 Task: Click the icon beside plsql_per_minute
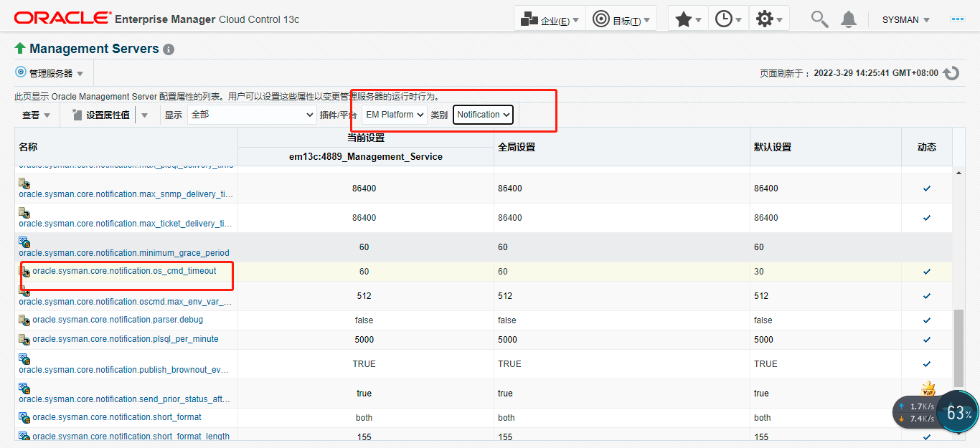click(x=24, y=340)
